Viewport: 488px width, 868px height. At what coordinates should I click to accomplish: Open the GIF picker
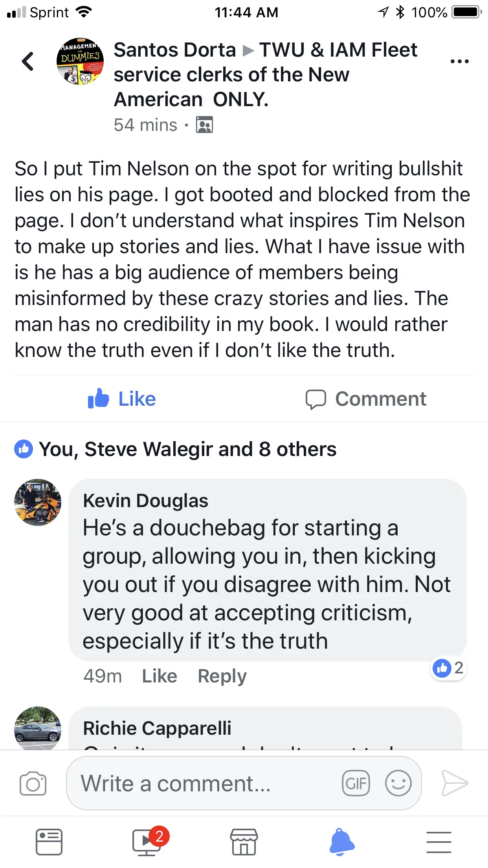click(356, 783)
